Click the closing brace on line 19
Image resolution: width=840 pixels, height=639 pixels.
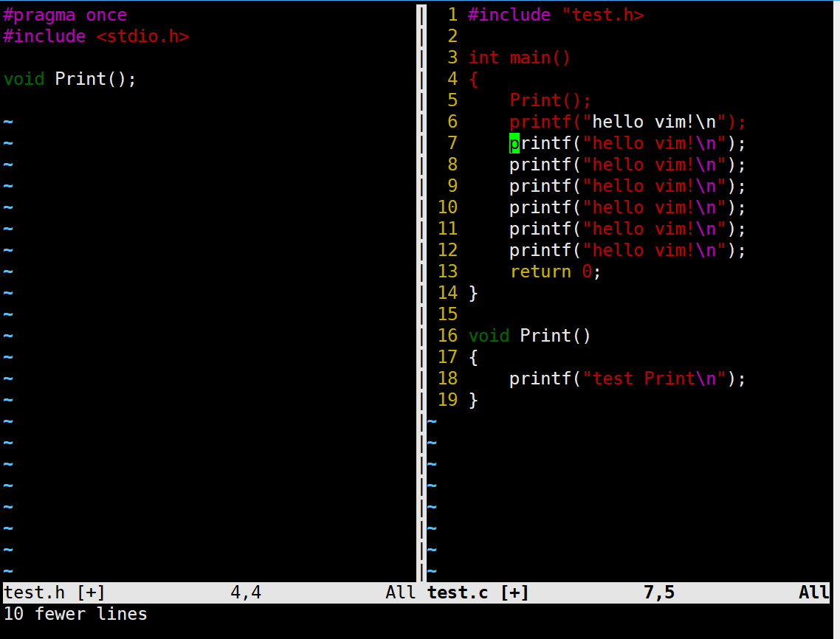473,400
